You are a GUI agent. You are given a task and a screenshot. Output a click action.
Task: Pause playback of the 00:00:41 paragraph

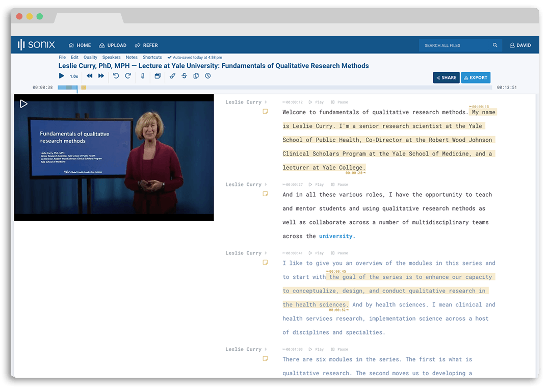pyautogui.click(x=342, y=253)
